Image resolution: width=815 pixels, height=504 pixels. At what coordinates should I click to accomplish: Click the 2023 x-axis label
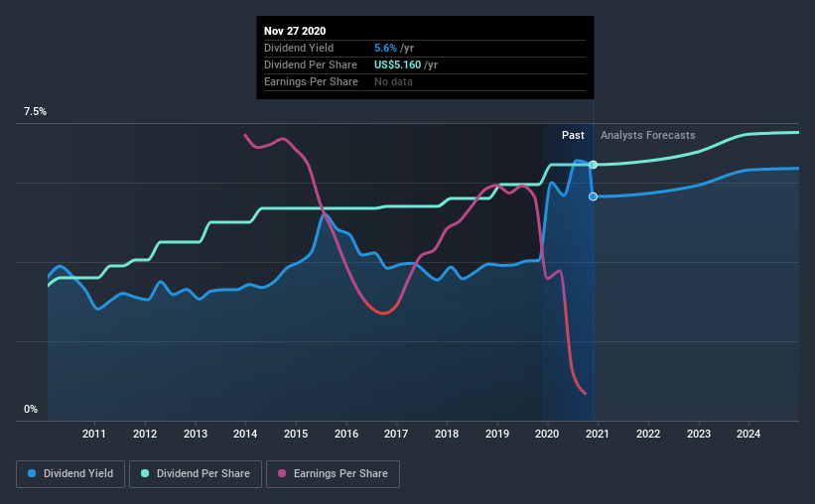pos(699,434)
